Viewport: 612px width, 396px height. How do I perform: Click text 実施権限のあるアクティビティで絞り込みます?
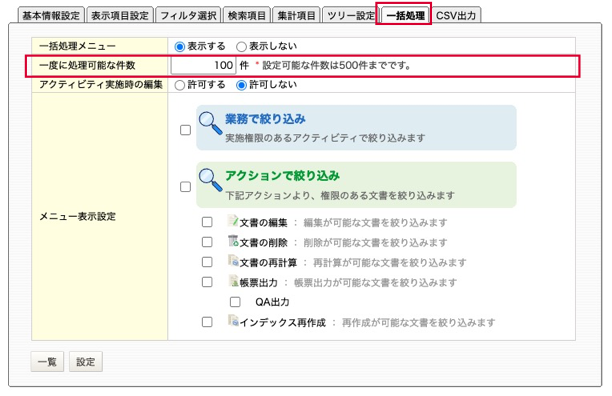(x=325, y=138)
